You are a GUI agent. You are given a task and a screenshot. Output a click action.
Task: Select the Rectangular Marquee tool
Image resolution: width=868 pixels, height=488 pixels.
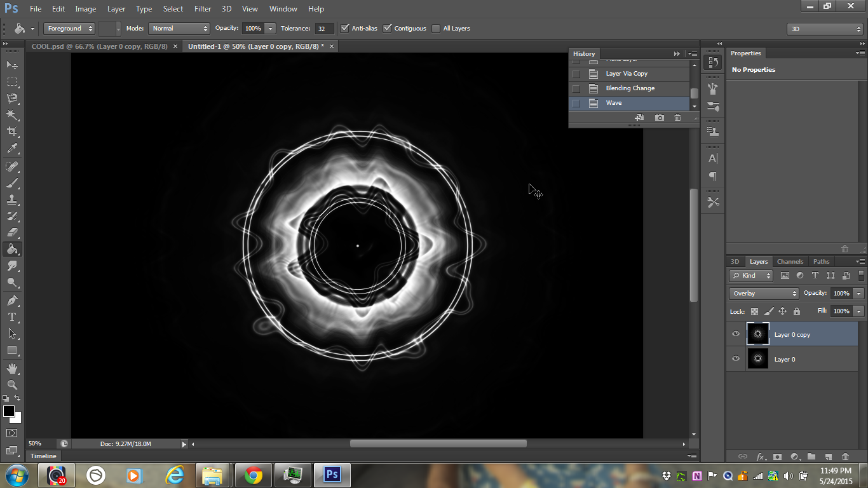tap(12, 81)
